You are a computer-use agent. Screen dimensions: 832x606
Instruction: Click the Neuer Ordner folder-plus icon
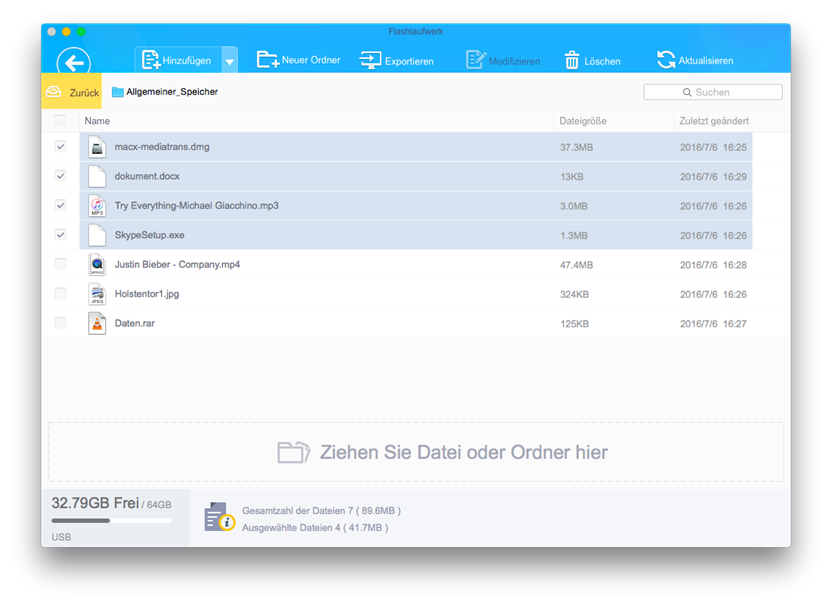267,59
